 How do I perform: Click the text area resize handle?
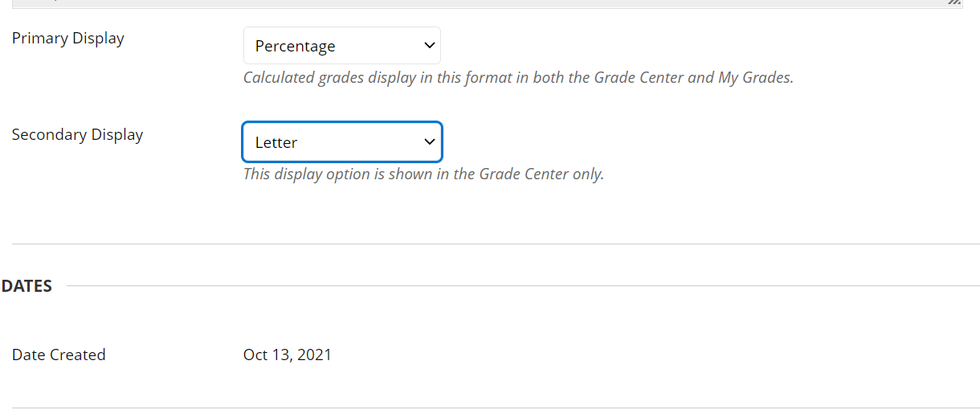point(954,2)
